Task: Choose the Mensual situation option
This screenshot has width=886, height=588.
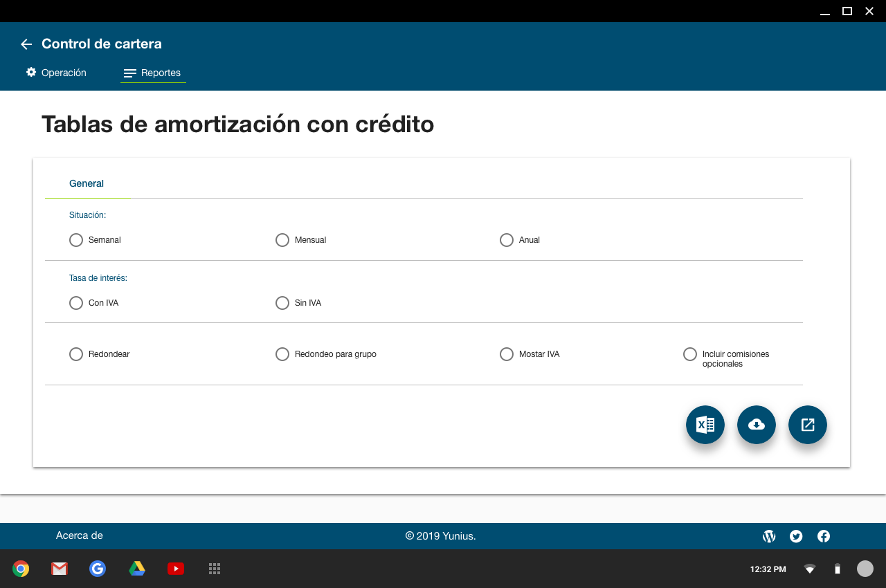Action: [282, 240]
